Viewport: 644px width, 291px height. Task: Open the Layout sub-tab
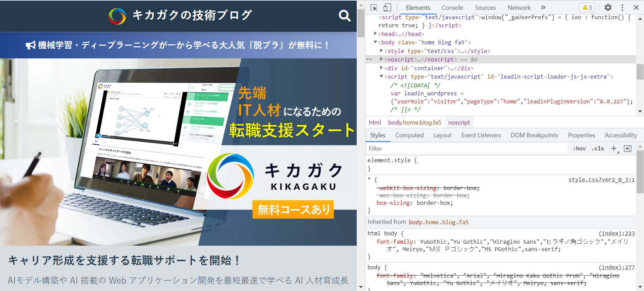(442, 135)
